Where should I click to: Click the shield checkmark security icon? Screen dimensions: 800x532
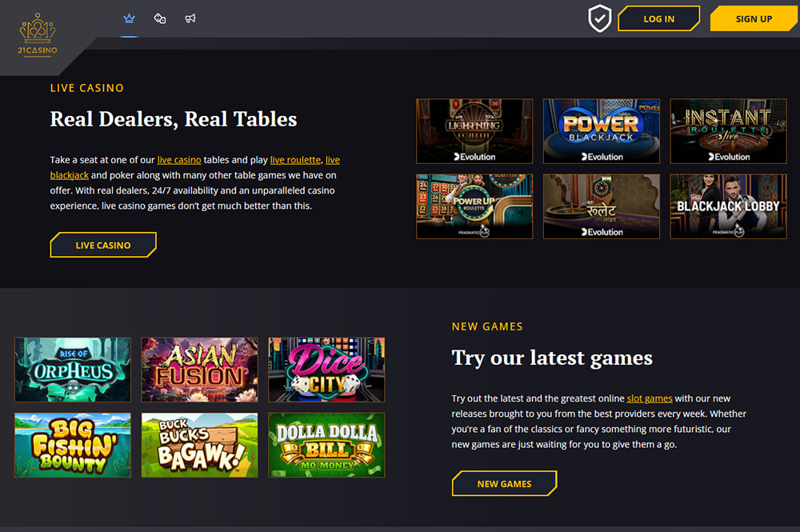tap(599, 18)
